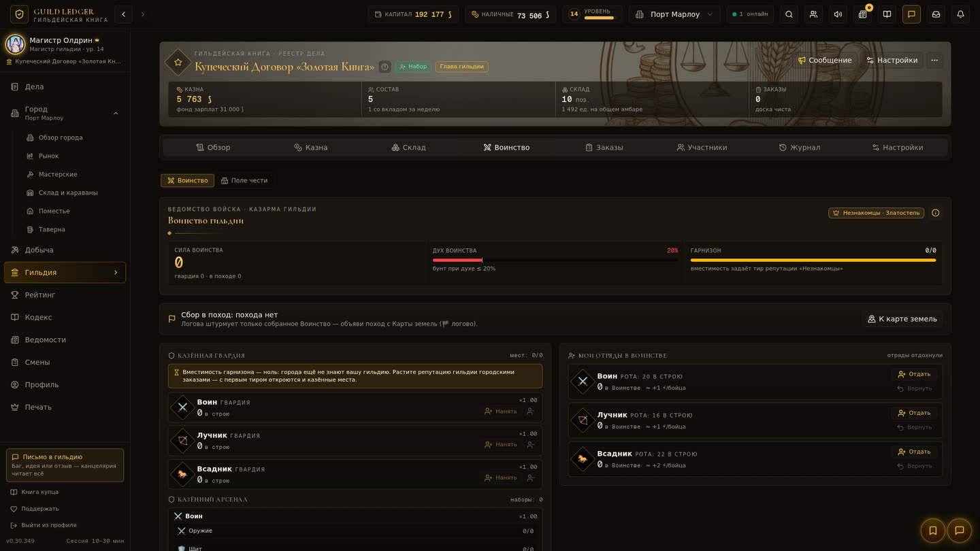Image resolution: width=980 pixels, height=551 pixels.
Task: Open the three-dot guild menu
Action: (934, 61)
